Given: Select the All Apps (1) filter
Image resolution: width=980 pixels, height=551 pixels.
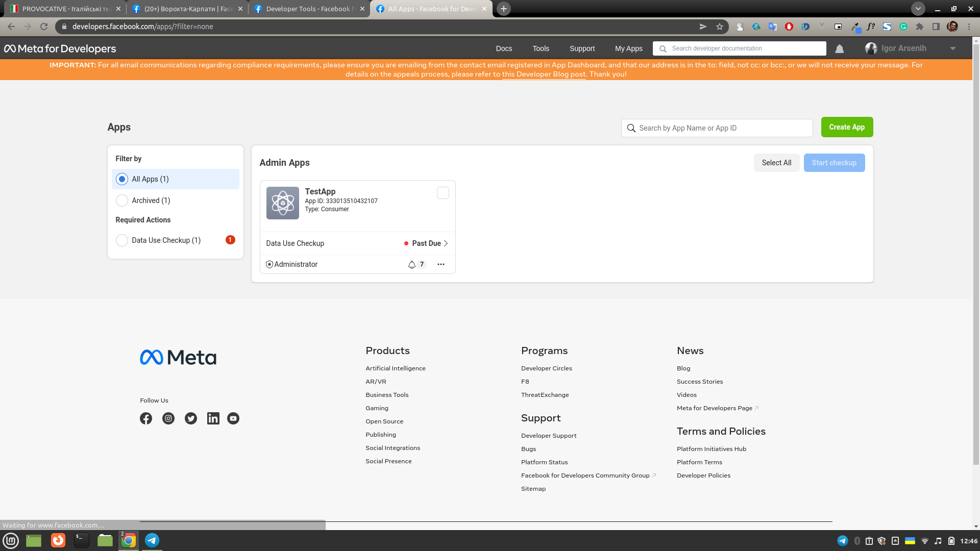Looking at the screenshot, I should 176,179.
